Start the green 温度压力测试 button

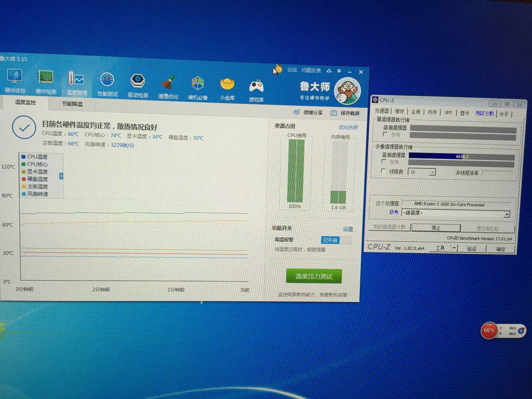point(314,276)
